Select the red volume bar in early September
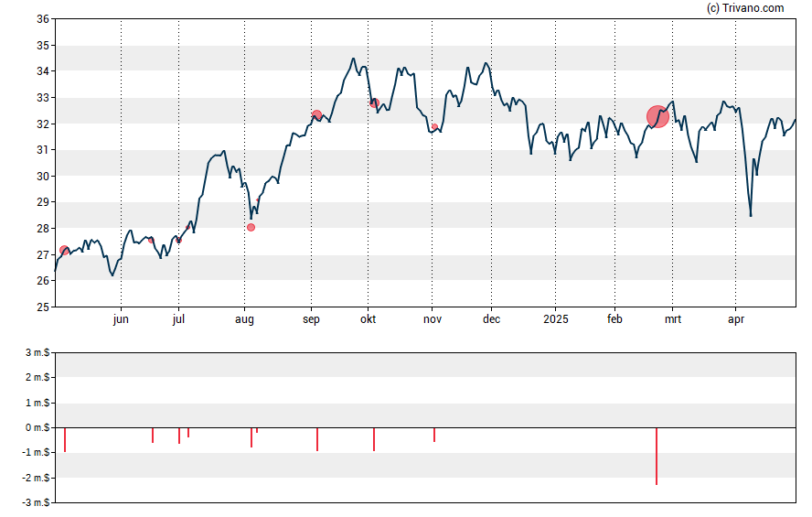Image resolution: width=812 pixels, height=517 pixels. click(x=317, y=439)
